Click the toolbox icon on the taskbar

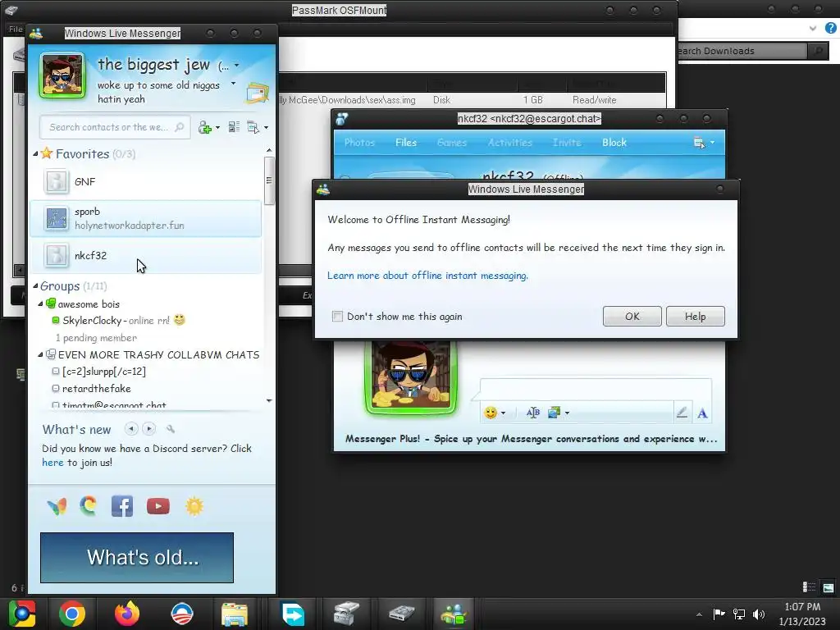[346, 614]
